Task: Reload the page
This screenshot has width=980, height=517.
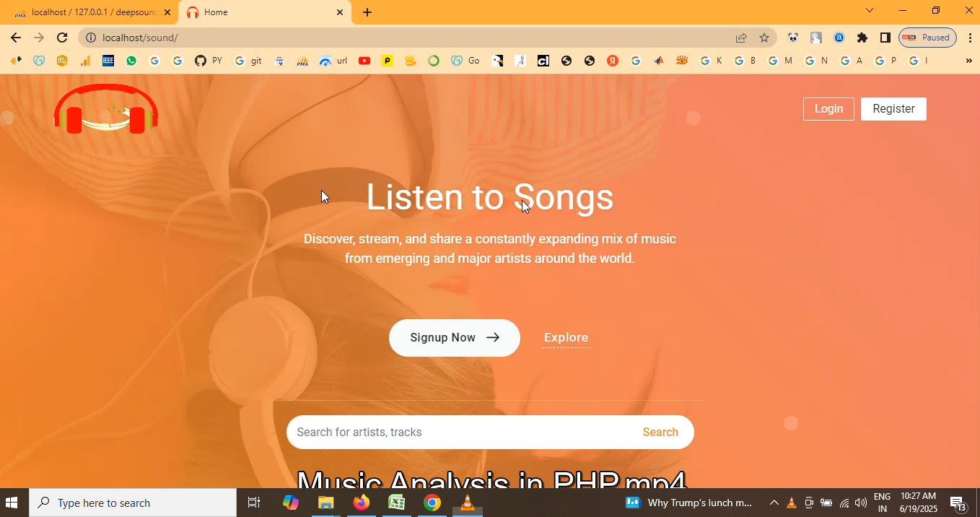Action: click(x=62, y=38)
